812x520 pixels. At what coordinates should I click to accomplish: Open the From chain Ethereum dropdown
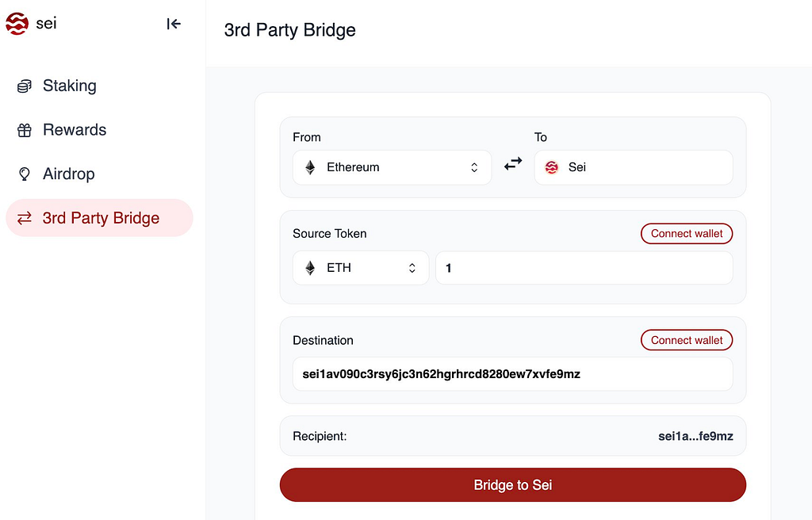(392, 167)
